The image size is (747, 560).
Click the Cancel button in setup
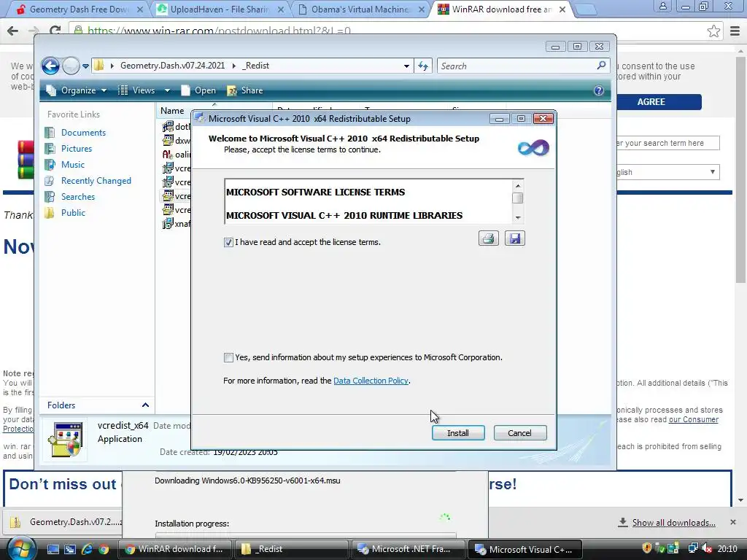tap(519, 433)
